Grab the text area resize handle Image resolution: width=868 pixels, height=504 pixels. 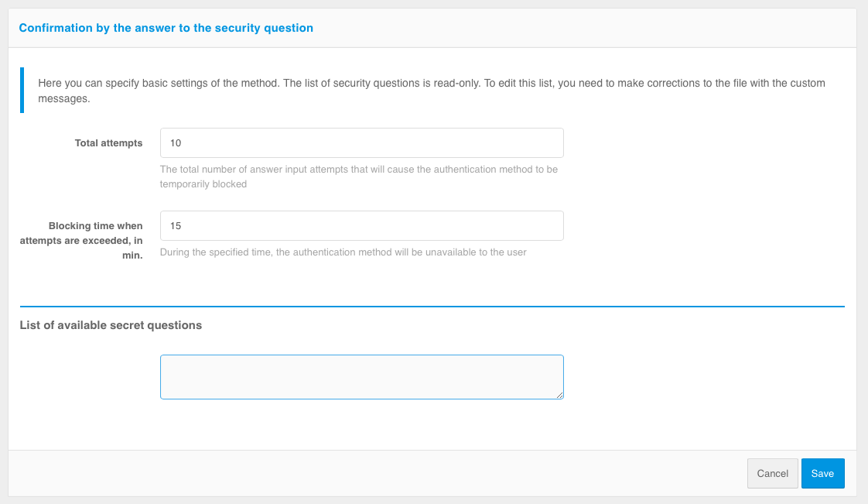(x=560, y=396)
